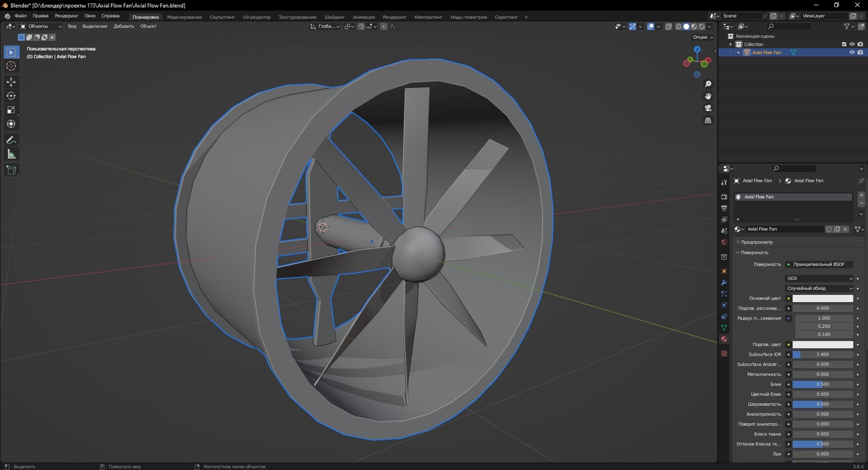Switch to Shading workspace tab
The height and width of the screenshot is (470, 868).
pyautogui.click(x=335, y=17)
